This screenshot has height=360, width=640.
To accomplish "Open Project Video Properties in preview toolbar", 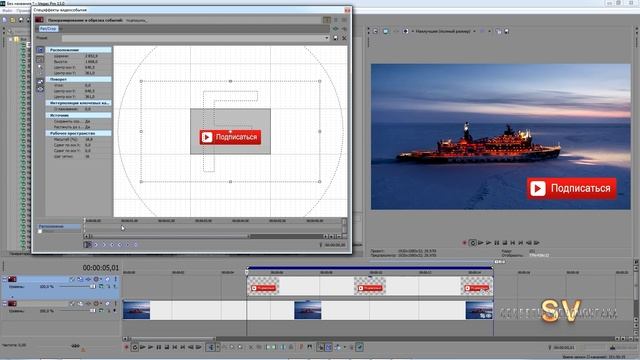I will coord(376,31).
